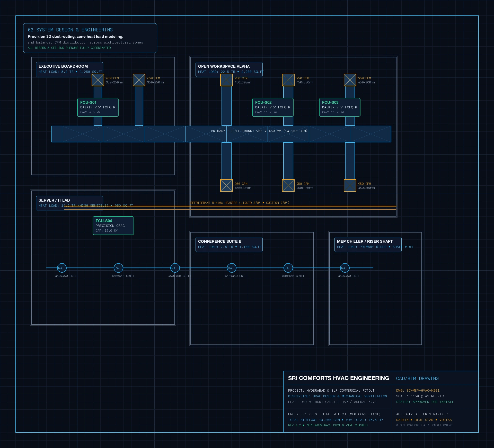Viewport: 494px width, 448px height.
Task: Click 'DAIKIN • BLUE STAR • VOLTAS' brands line
Action: click(x=424, y=420)
